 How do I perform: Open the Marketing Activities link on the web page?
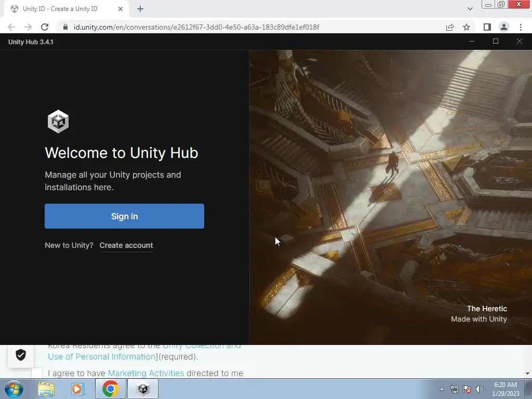point(146,373)
